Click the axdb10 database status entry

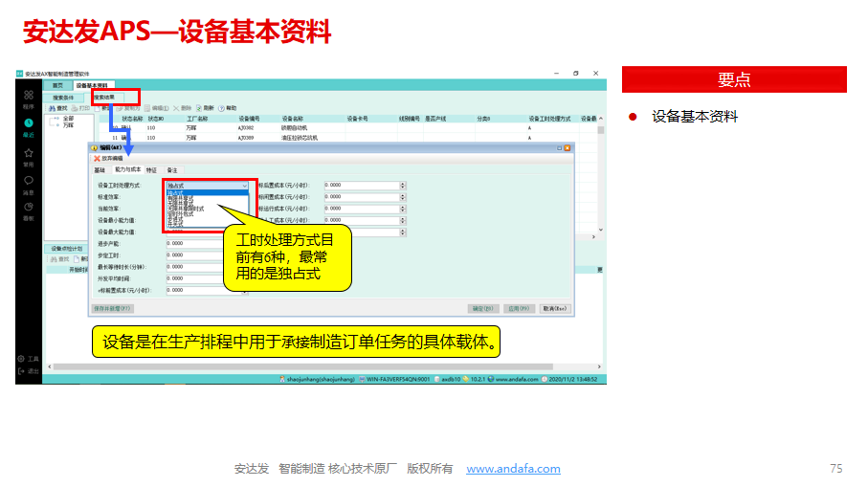click(447, 379)
